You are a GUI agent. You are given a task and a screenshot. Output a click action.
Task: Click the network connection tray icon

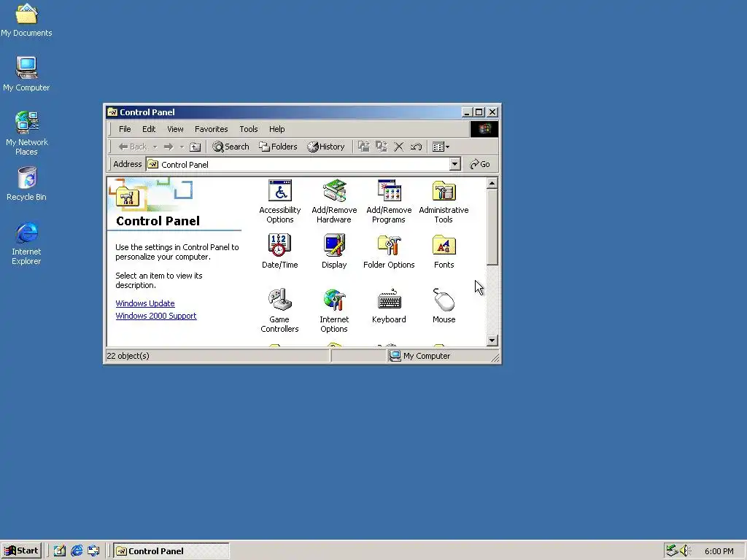(x=672, y=551)
